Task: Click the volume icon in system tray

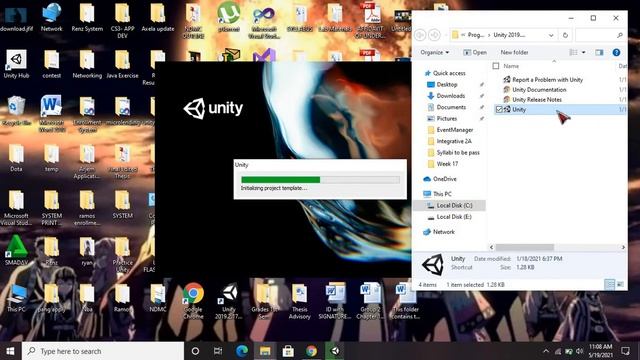Action: point(580,351)
